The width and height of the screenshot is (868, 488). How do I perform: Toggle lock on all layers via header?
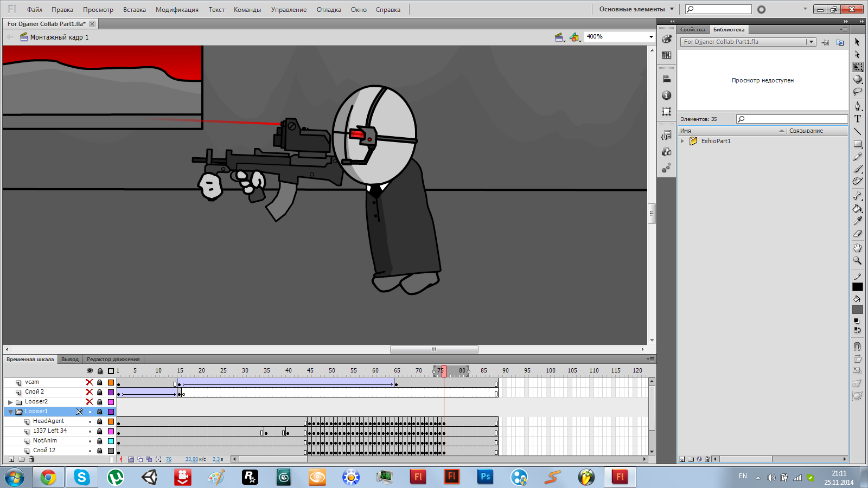(100, 371)
